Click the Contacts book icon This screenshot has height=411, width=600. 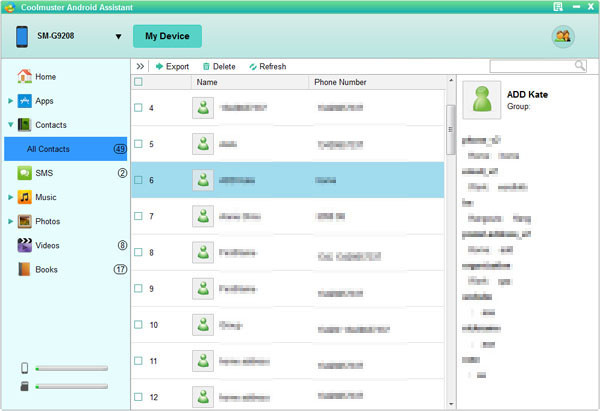24,125
